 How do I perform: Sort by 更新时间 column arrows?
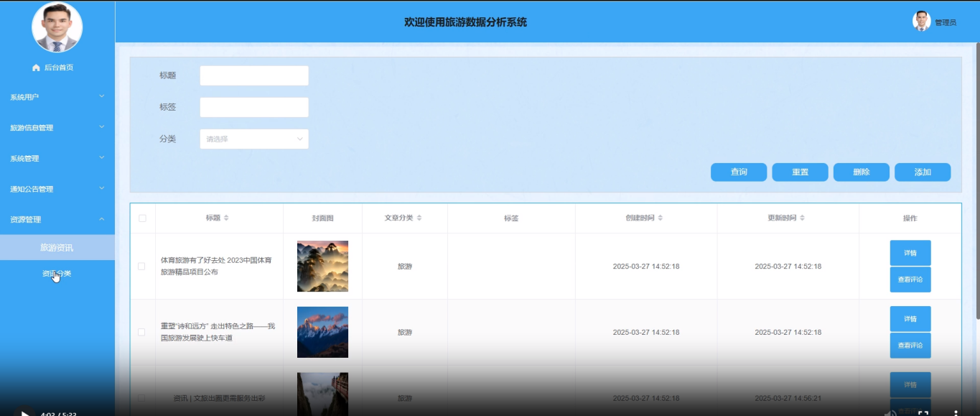tap(803, 218)
